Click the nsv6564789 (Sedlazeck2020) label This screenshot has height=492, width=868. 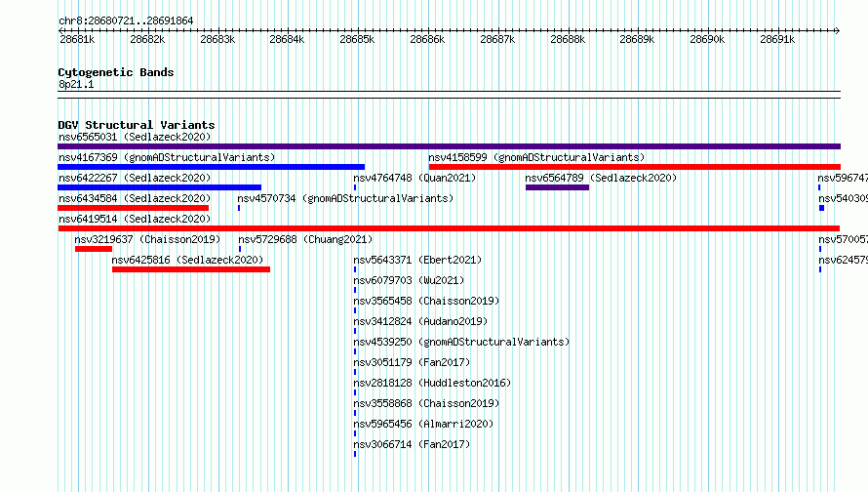click(601, 178)
